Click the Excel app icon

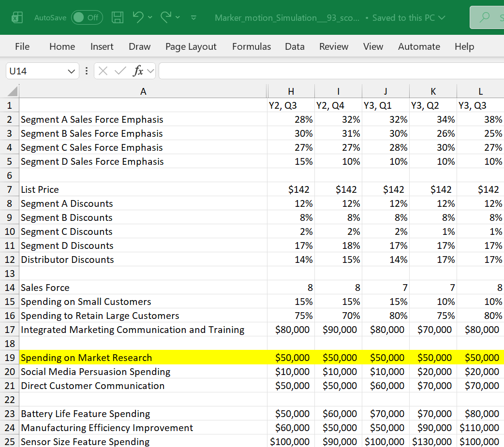pos(17,17)
